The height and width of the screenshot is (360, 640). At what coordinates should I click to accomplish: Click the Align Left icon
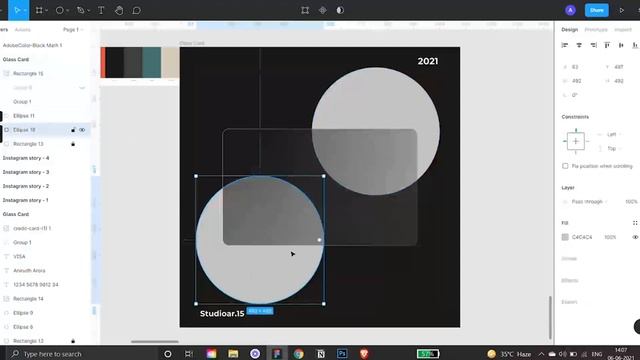[565, 45]
